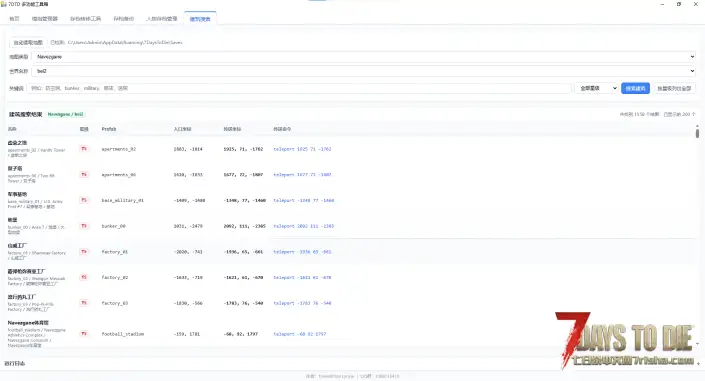
Task: Click entry coordinates '-159, 1781' cell
Action: 187,334
